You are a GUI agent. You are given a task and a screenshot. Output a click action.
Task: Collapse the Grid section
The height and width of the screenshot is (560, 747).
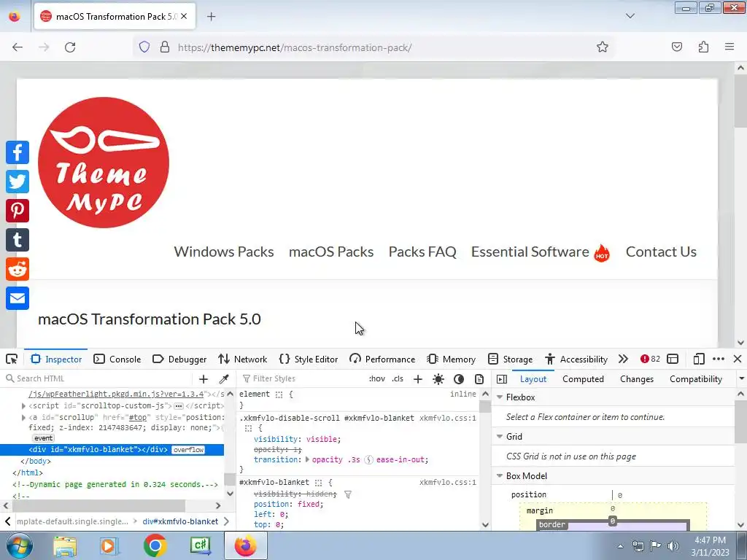pos(500,436)
